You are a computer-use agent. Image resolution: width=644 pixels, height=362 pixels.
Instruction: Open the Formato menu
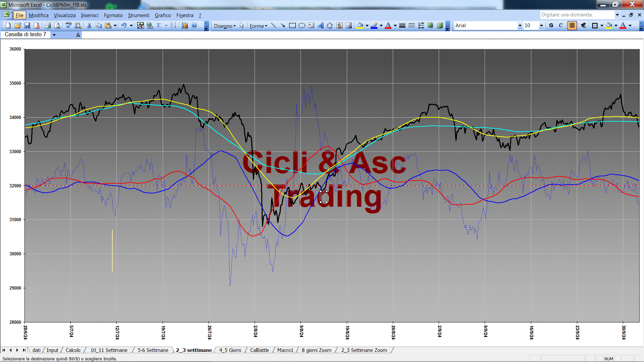click(113, 15)
